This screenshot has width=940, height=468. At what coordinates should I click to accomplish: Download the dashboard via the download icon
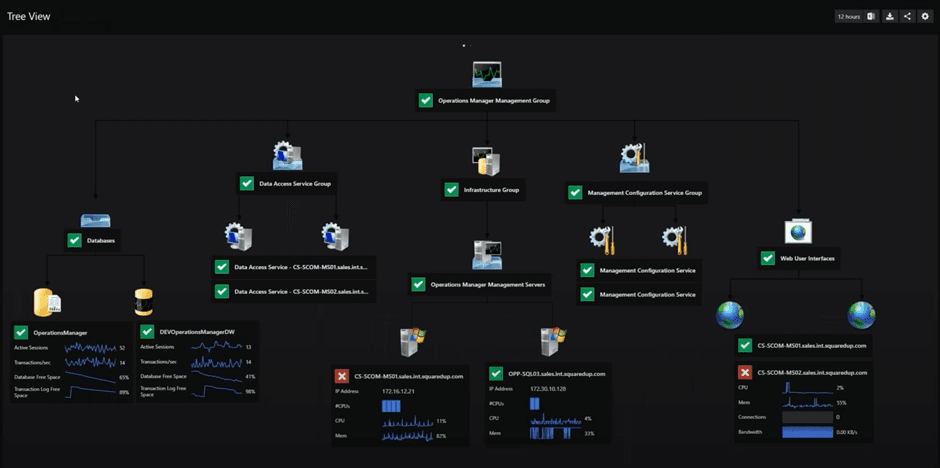tap(890, 17)
